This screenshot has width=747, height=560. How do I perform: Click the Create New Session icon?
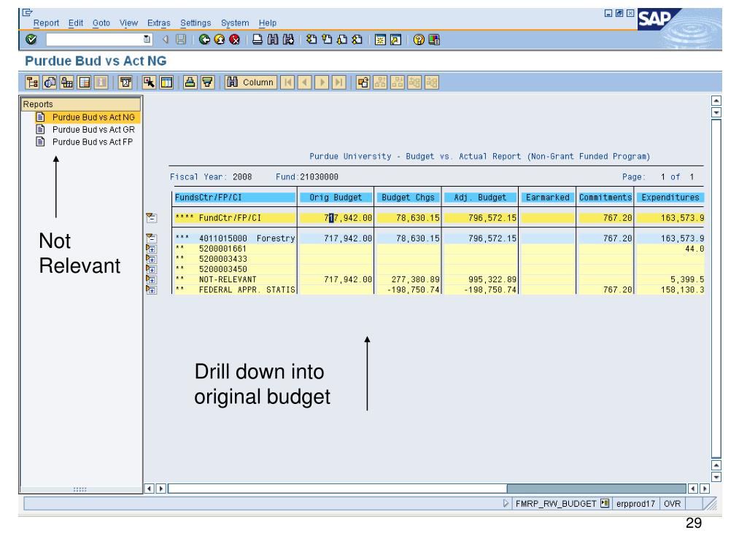coord(380,39)
